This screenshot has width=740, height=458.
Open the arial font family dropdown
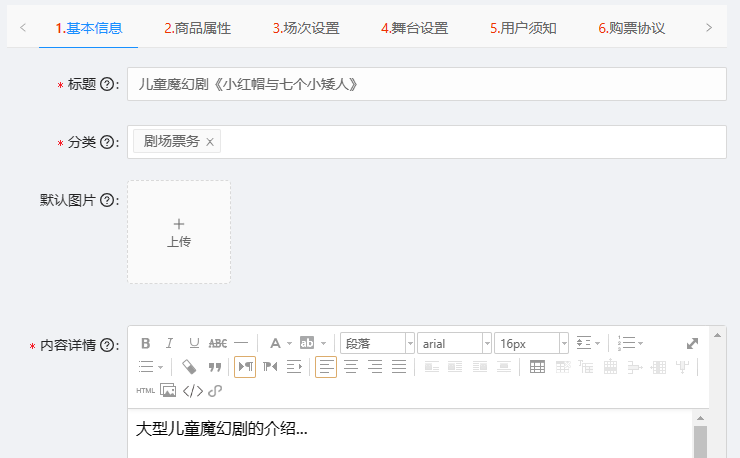click(454, 343)
